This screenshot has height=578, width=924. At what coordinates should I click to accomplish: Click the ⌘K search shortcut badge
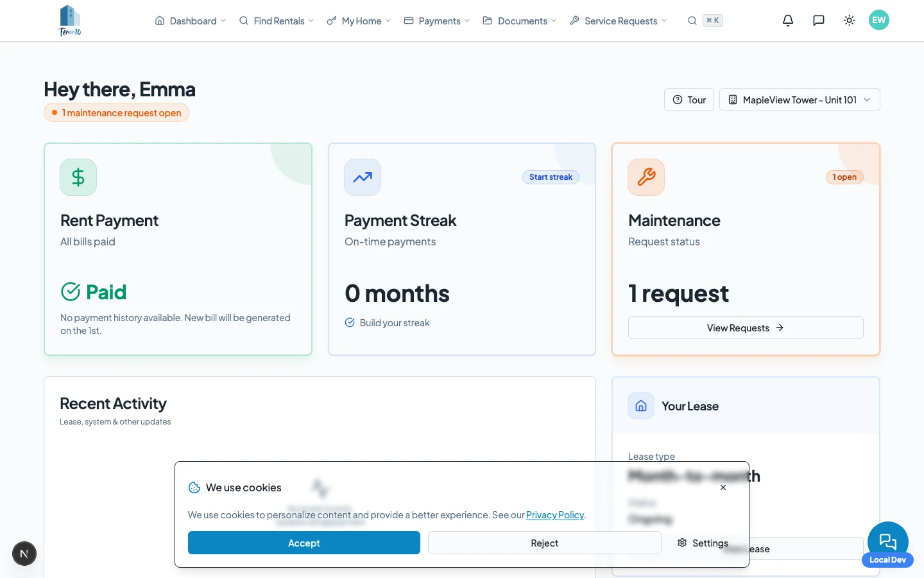713,21
